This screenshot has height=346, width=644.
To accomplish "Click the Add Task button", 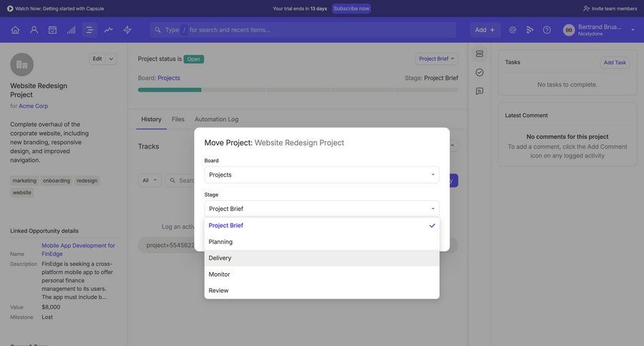I will pos(614,62).
